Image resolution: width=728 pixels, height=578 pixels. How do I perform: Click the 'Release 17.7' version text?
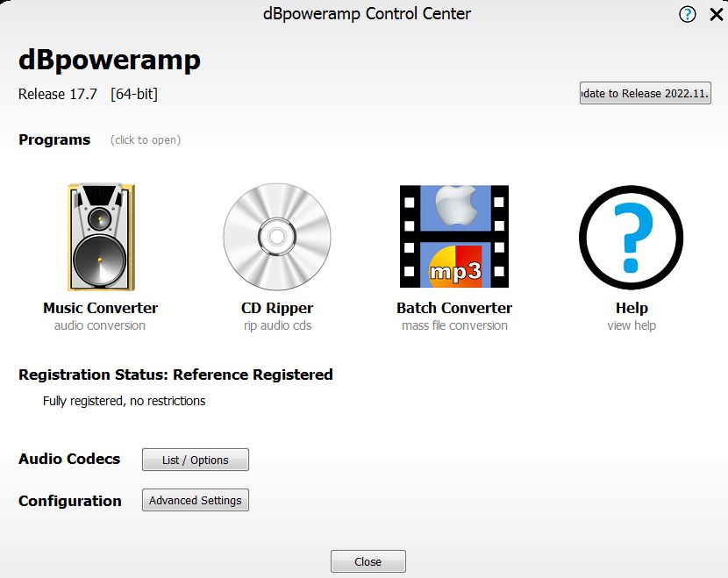tap(58, 94)
